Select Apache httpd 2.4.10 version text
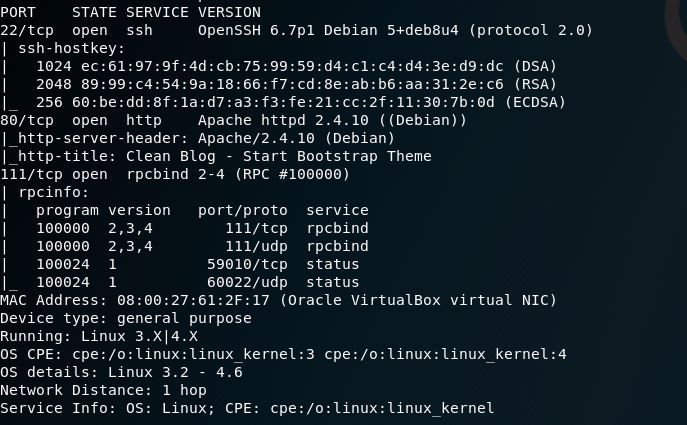The width and height of the screenshot is (687, 425). coord(283,120)
